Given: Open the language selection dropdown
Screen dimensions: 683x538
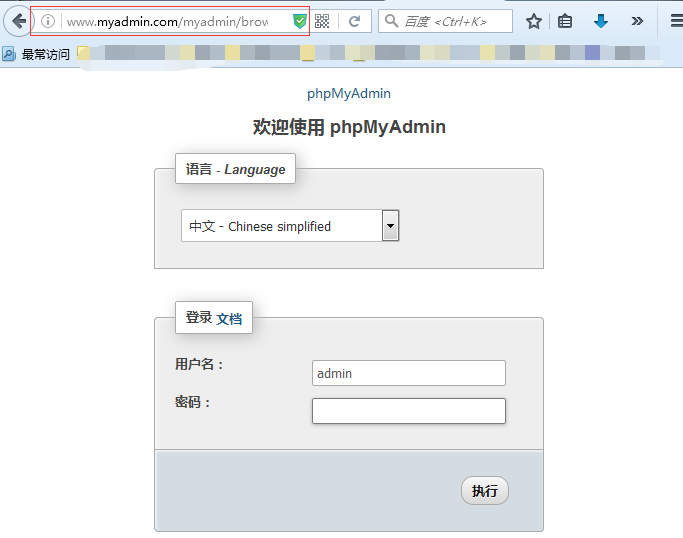Looking at the screenshot, I should (290, 226).
